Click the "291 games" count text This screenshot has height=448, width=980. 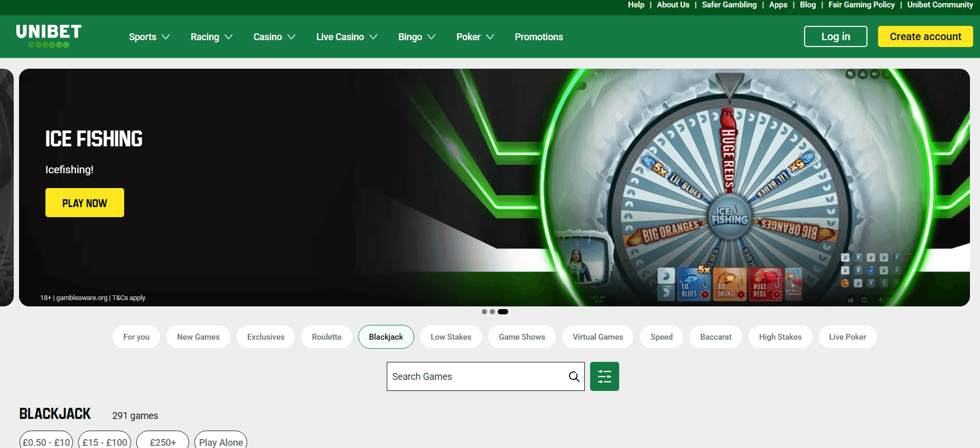(x=135, y=416)
